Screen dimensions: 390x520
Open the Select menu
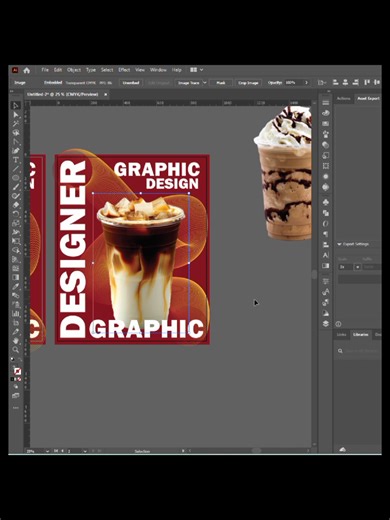click(107, 70)
